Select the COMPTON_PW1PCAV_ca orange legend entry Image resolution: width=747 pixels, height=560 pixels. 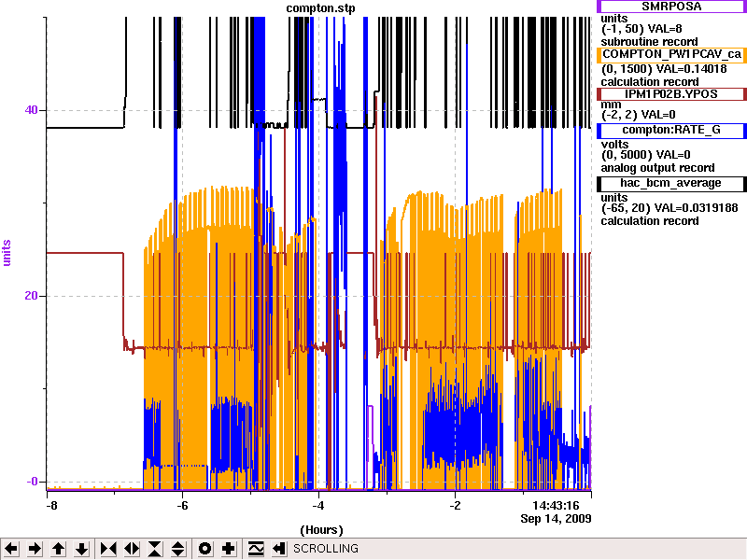tap(671, 55)
